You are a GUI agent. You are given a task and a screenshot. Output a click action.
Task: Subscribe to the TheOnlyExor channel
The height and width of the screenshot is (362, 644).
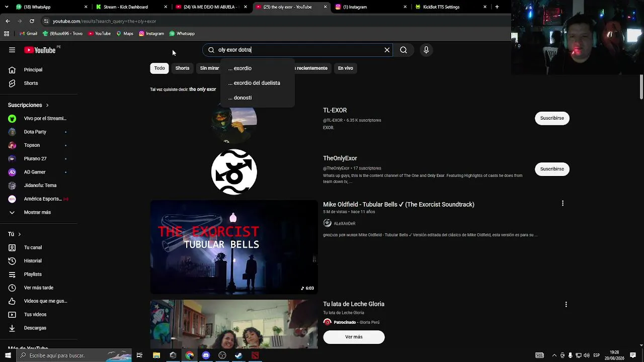[x=552, y=169]
